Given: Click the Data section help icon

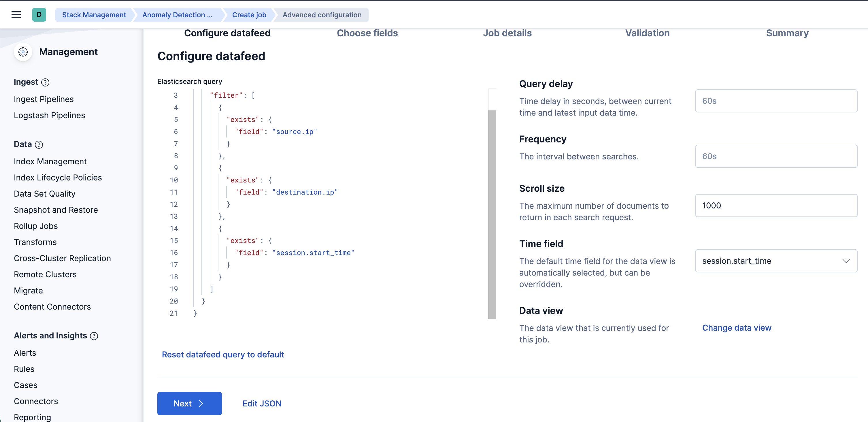Looking at the screenshot, I should pos(39,144).
